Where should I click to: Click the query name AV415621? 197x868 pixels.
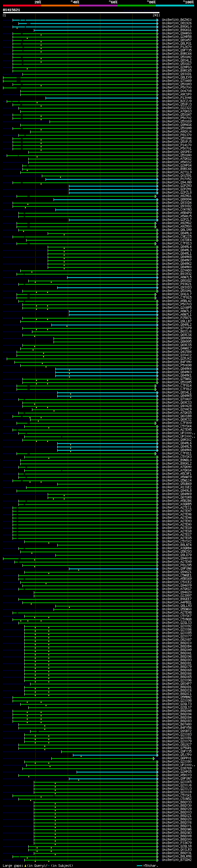click(11, 10)
